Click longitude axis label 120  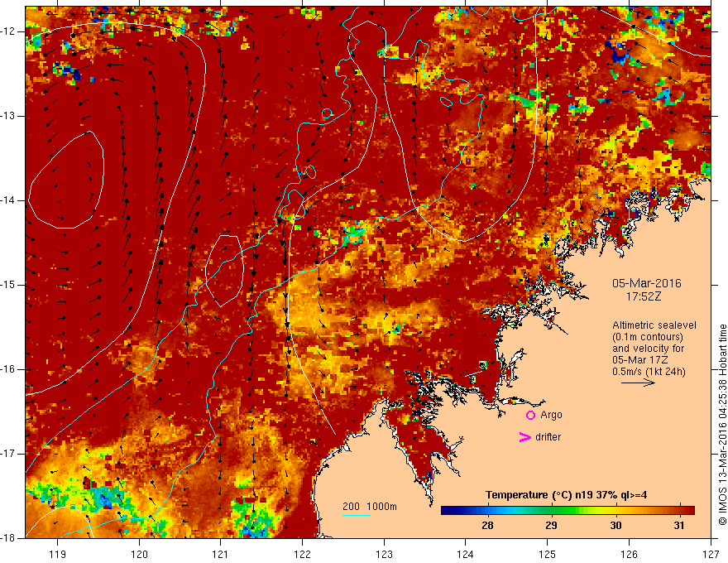pos(139,554)
